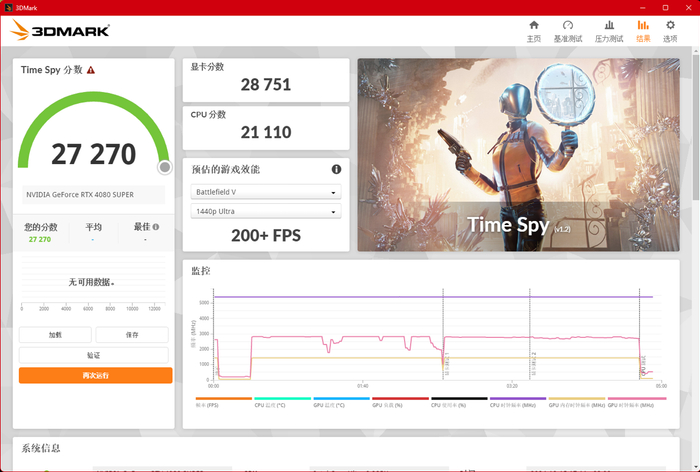Expand the 1440p Ultra resolution dropdown

266,211
